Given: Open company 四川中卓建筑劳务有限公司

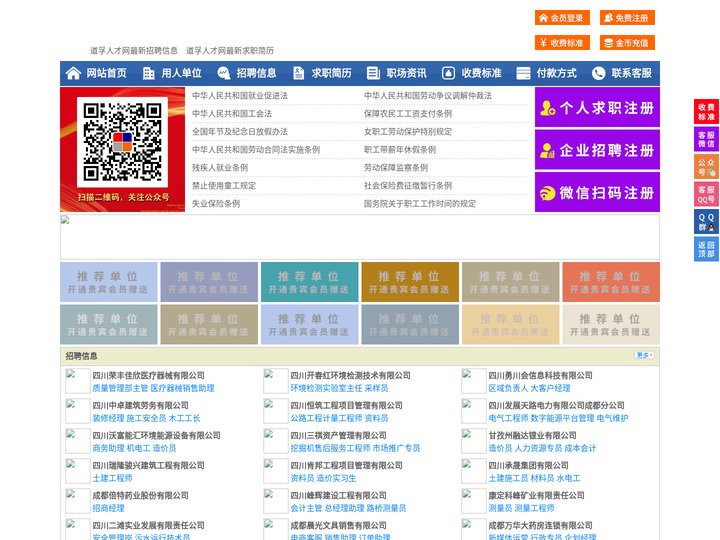Looking at the screenshot, I should click(141, 405).
